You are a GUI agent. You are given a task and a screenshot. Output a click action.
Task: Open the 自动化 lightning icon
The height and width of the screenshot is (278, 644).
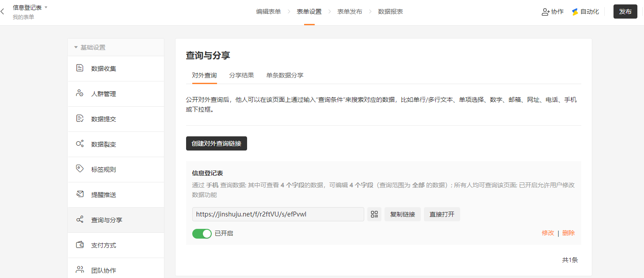pos(575,12)
